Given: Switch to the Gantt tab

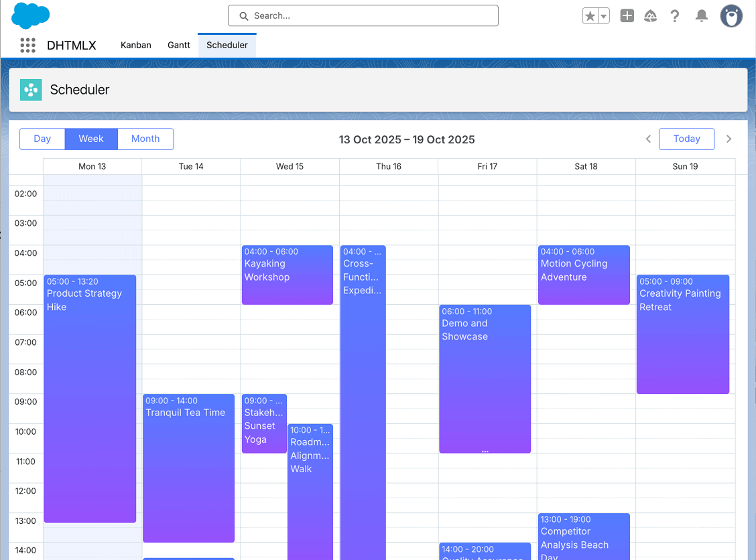Looking at the screenshot, I should coord(179,46).
